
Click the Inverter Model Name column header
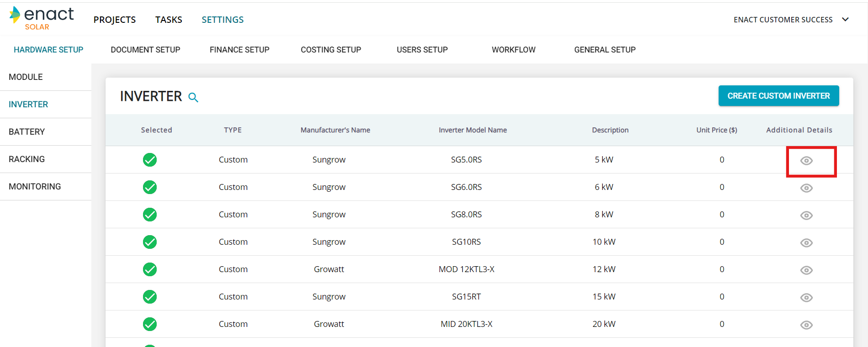click(x=473, y=130)
